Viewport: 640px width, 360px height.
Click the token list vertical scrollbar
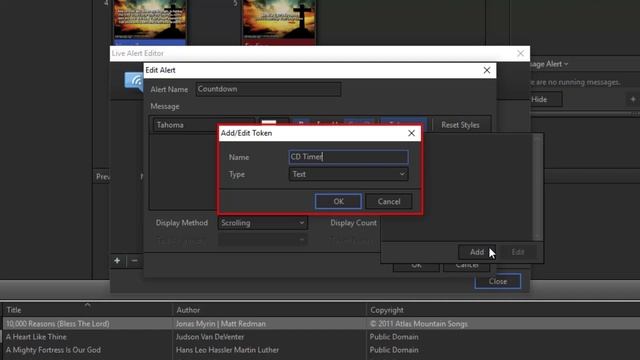(x=538, y=187)
